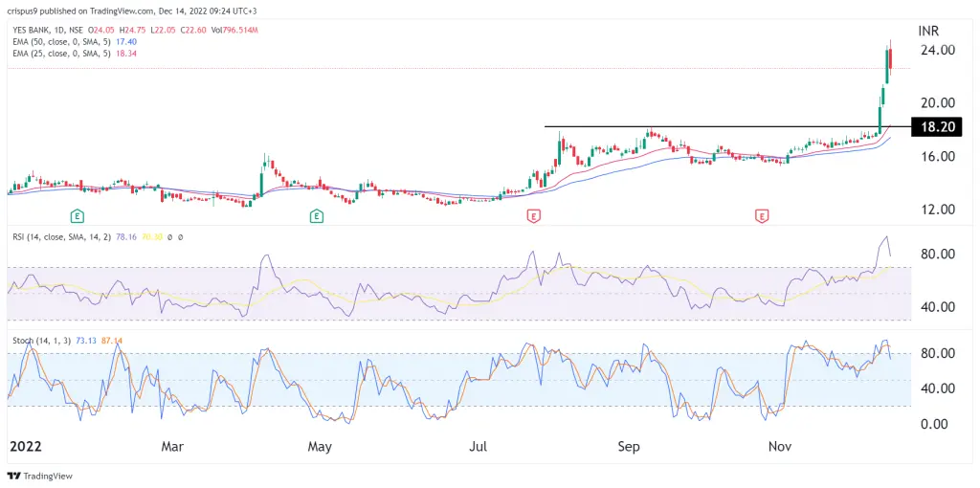This screenshot has width=980, height=488.
Task: Click the 80.00 label on Stoch axis
Action: [938, 353]
